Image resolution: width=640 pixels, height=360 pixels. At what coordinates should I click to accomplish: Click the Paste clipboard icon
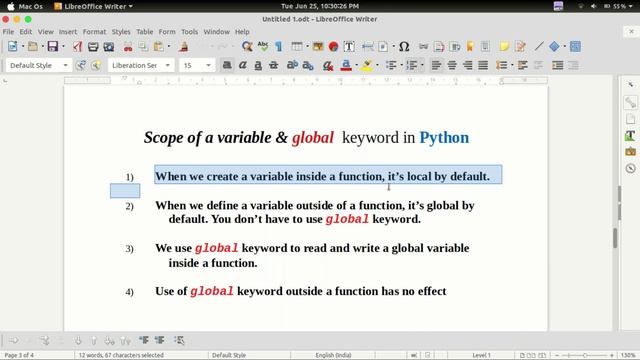coord(158,47)
